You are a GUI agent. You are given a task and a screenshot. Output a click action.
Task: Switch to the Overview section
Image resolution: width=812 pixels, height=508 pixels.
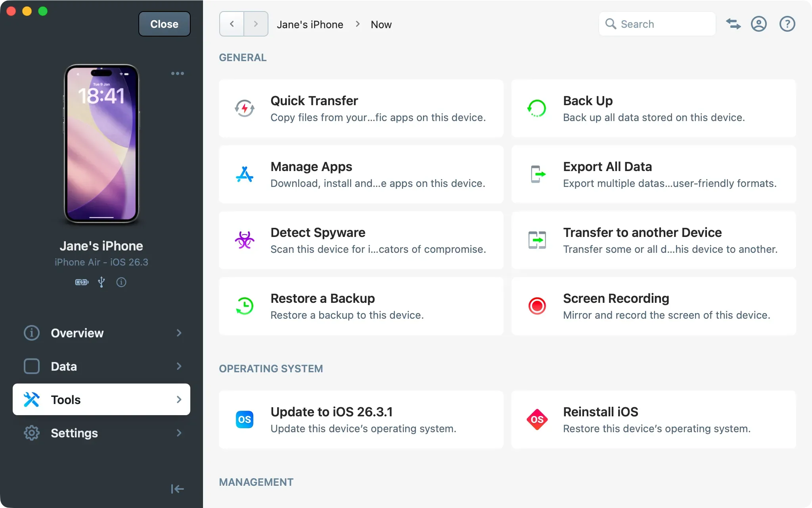77,333
